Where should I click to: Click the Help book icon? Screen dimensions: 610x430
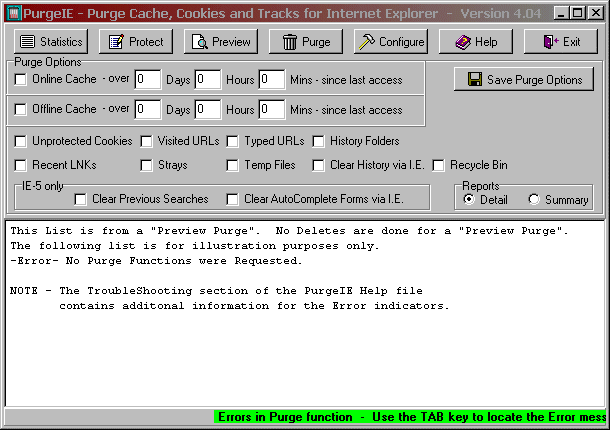[x=463, y=42]
